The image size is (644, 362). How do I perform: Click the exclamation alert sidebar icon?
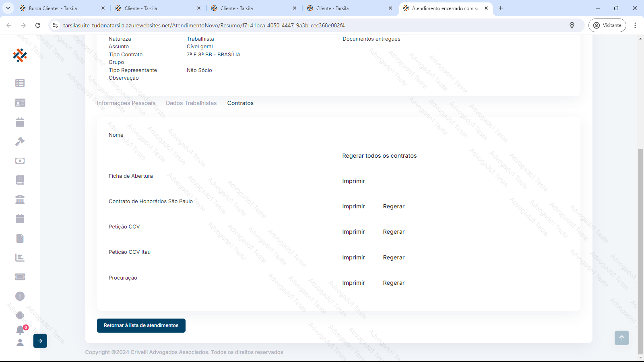point(20,296)
